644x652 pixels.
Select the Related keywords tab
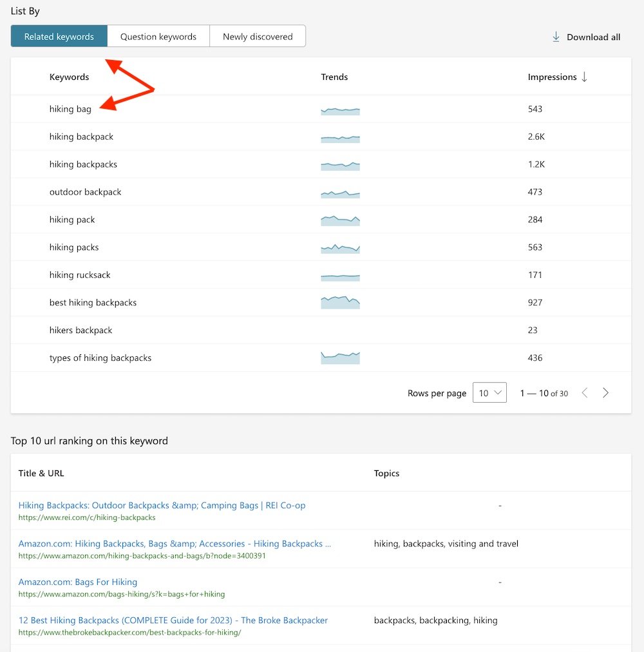(x=59, y=37)
